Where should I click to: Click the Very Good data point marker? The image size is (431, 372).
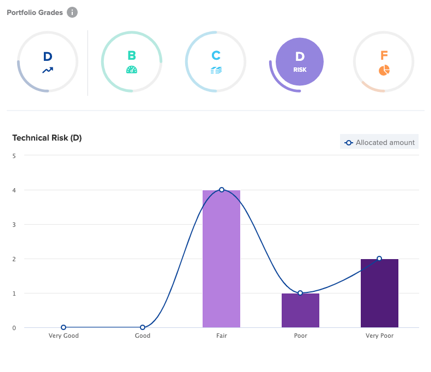click(x=63, y=327)
